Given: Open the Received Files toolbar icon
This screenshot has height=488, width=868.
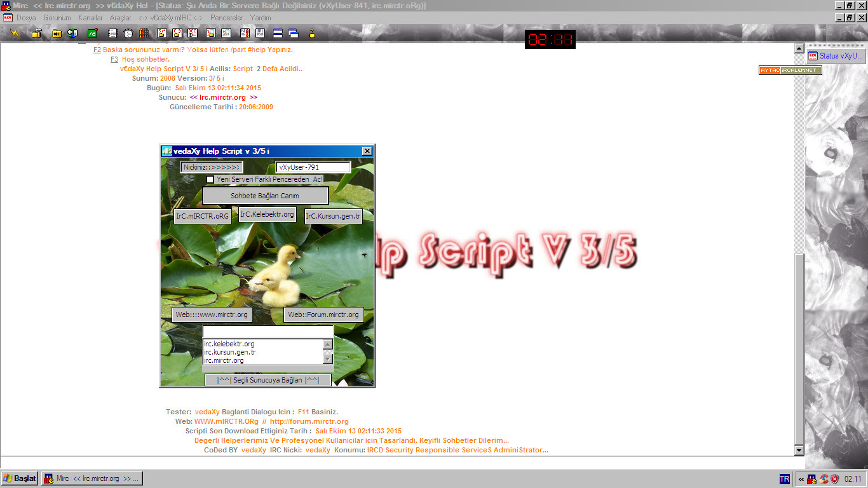Looking at the screenshot, I should (x=210, y=33).
